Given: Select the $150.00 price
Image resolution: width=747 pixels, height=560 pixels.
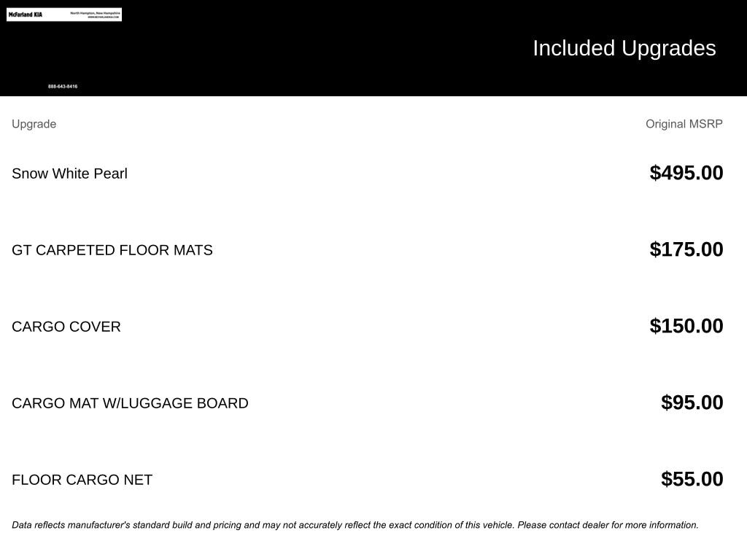Looking at the screenshot, I should 686,326.
